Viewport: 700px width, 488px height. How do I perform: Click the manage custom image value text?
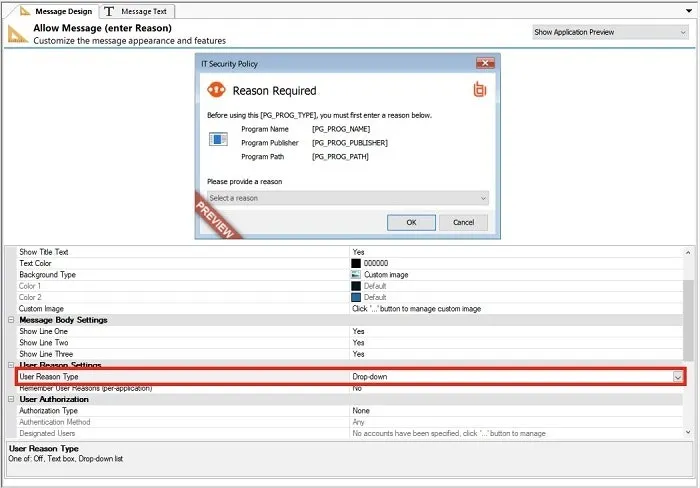point(417,309)
